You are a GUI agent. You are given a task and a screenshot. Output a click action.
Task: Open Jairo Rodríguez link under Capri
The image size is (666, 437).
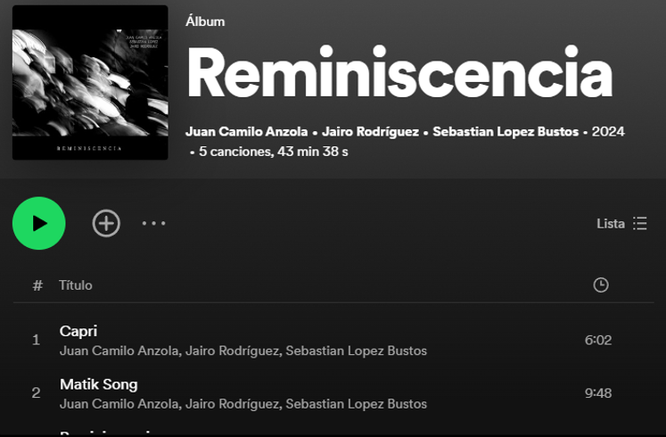point(232,351)
